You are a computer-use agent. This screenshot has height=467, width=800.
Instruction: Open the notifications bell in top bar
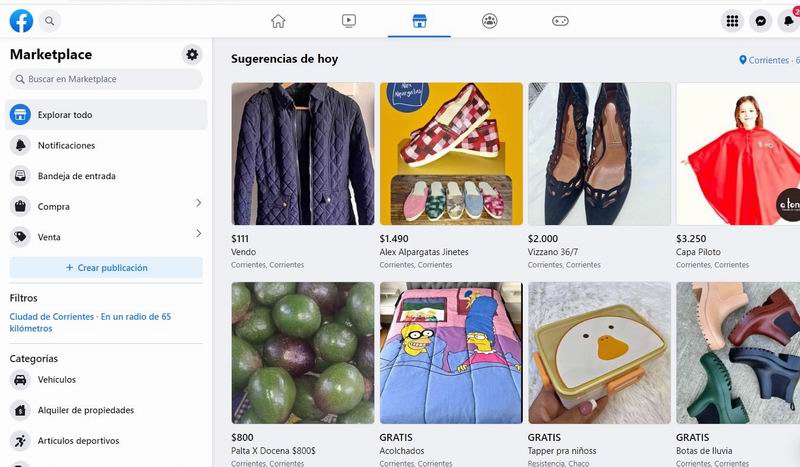point(788,21)
